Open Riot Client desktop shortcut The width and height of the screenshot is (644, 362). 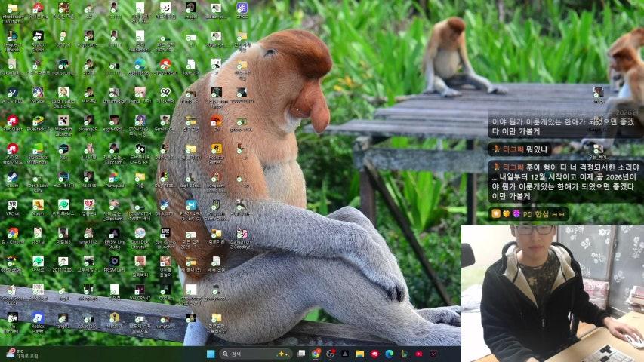coord(12,121)
